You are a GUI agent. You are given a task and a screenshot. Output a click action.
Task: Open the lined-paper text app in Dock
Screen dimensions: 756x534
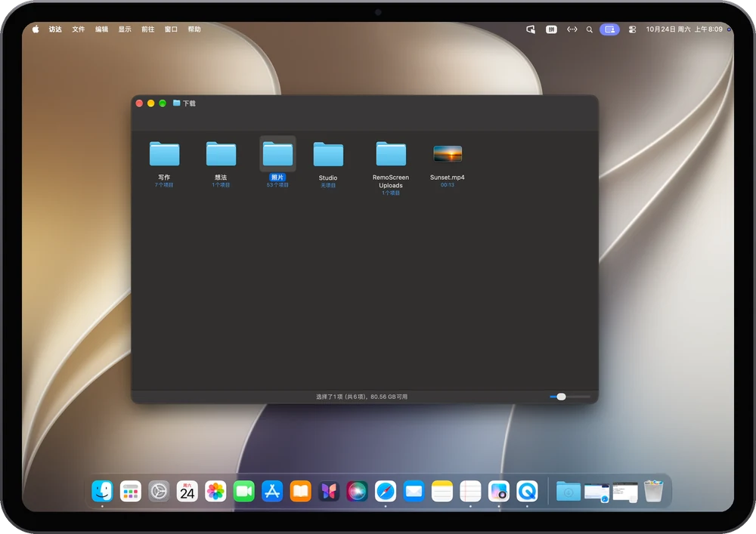[x=470, y=491]
